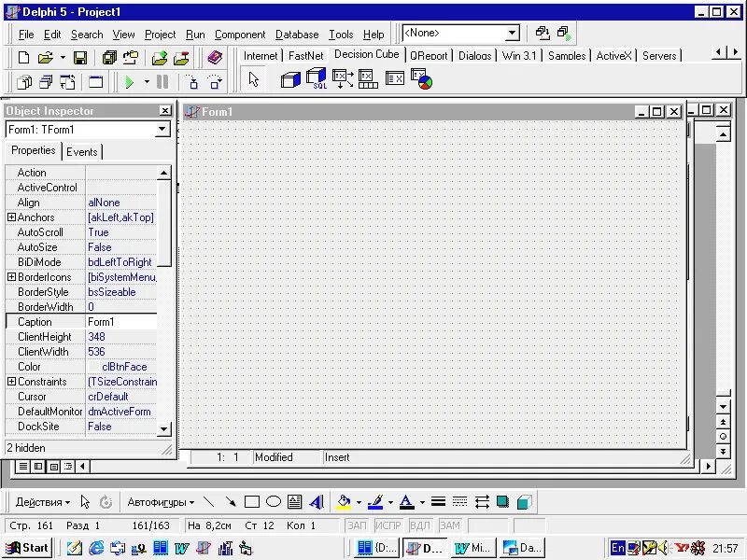The height and width of the screenshot is (560, 747).
Task: Switch to the {D:... taskbar button
Action: (x=378, y=548)
